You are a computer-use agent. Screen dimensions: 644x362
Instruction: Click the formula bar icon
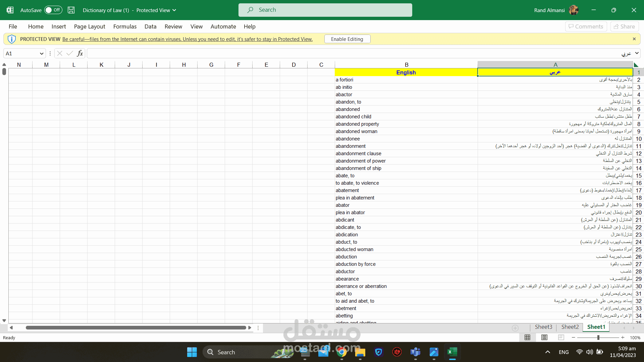click(x=80, y=54)
